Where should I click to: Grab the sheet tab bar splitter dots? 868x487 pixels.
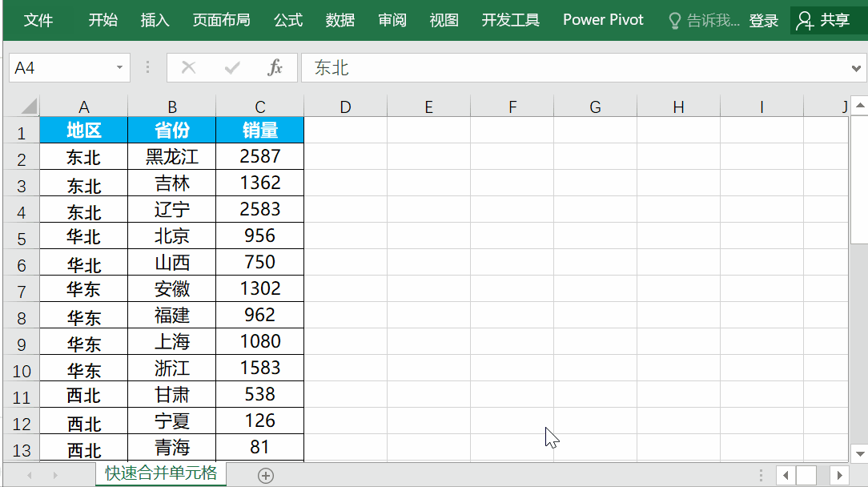pos(762,475)
